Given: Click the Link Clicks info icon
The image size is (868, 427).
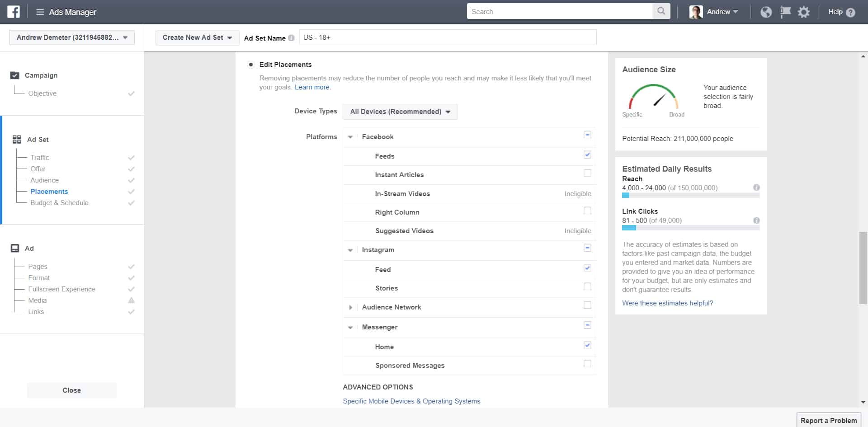Looking at the screenshot, I should pos(756,221).
